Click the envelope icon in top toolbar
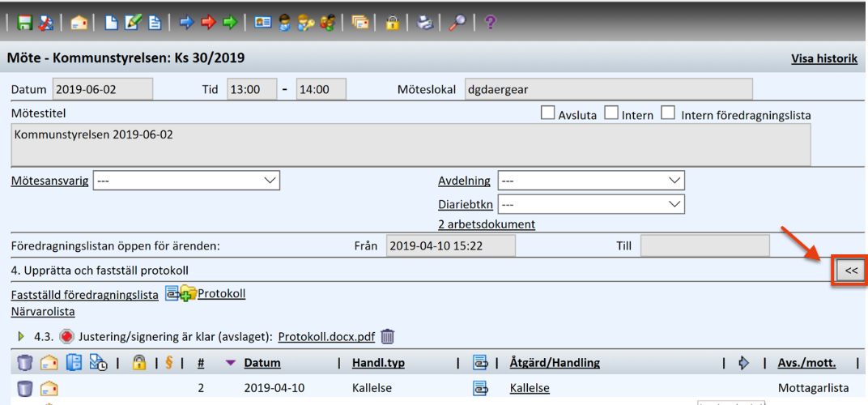This screenshot has width=868, height=405. (x=79, y=23)
